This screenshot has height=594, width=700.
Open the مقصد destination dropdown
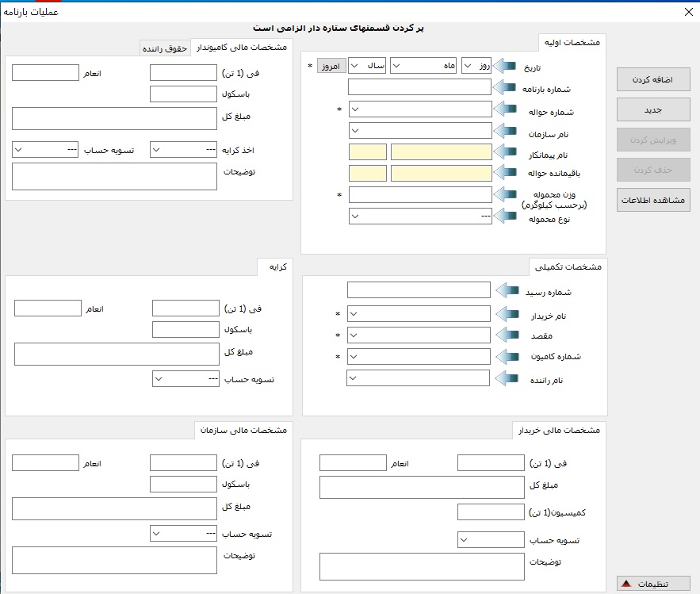419,335
